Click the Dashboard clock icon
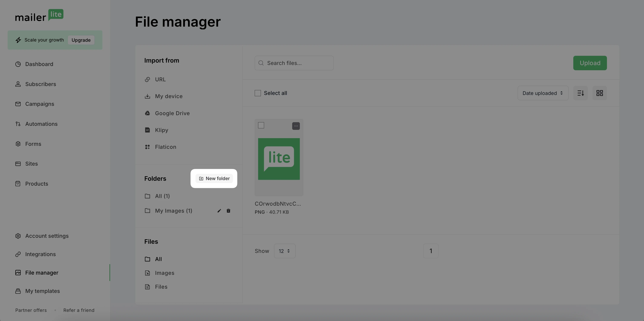The image size is (644, 321). pos(18,64)
